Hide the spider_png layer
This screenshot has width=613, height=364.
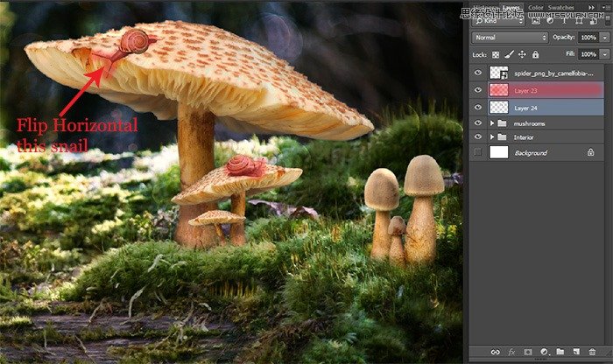click(x=478, y=73)
